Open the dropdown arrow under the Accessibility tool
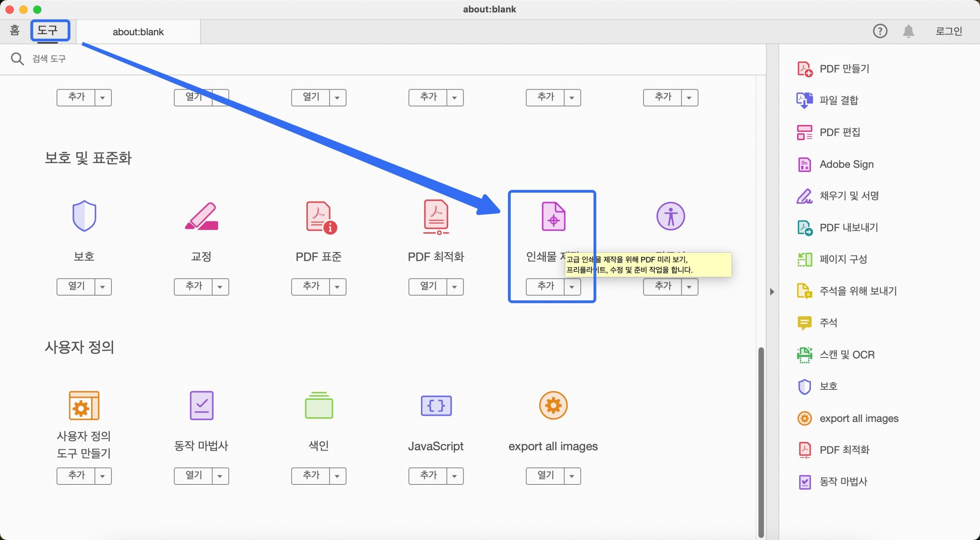The height and width of the screenshot is (540, 980). point(689,287)
